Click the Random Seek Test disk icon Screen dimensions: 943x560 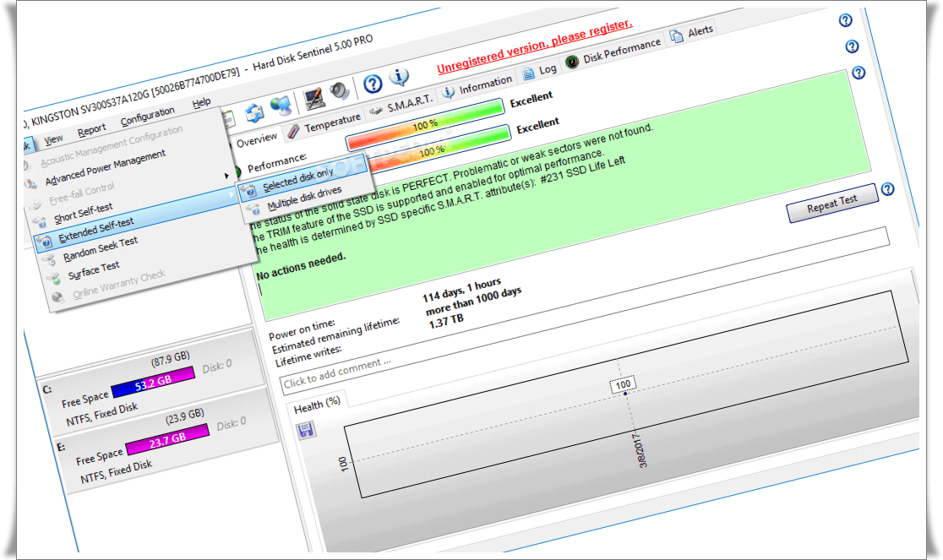[x=51, y=261]
